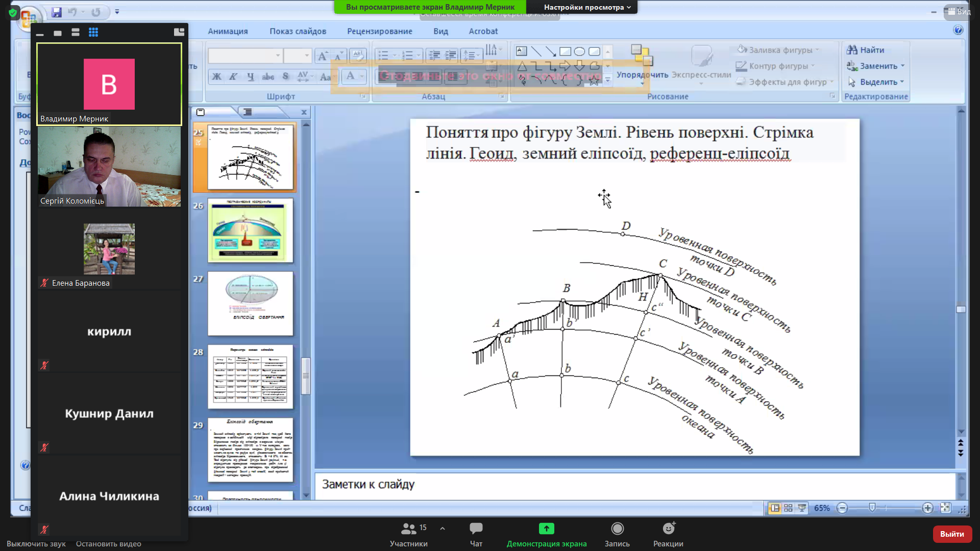Click the zoom slider handle in status bar

(872, 508)
